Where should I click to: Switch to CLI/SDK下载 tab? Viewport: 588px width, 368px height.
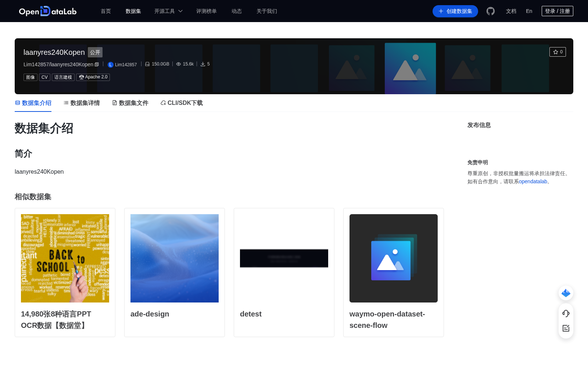182,103
